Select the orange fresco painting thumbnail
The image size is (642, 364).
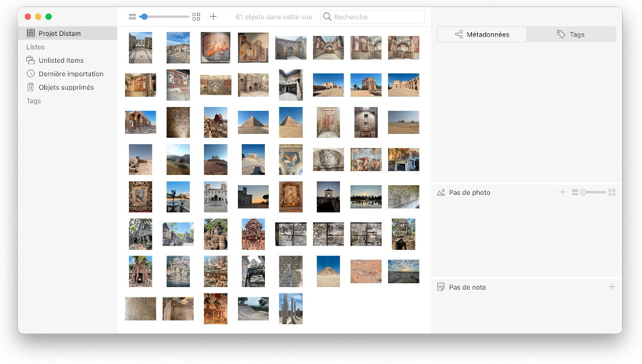point(215,47)
